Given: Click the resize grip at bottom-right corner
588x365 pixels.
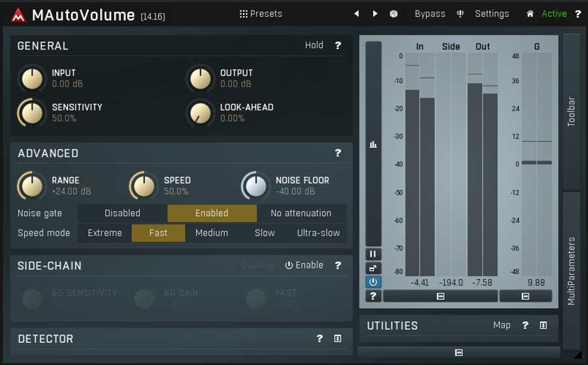Looking at the screenshot, I should (x=579, y=355).
